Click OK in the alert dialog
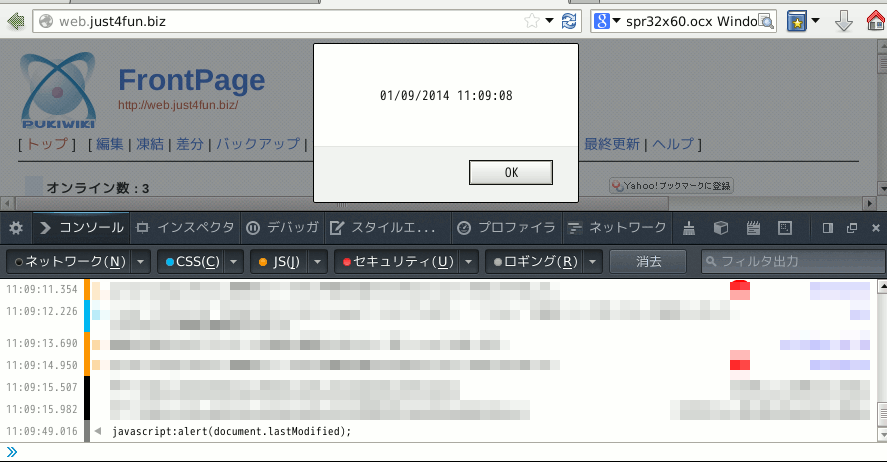Viewport: 887px width, 462px height. point(510,172)
